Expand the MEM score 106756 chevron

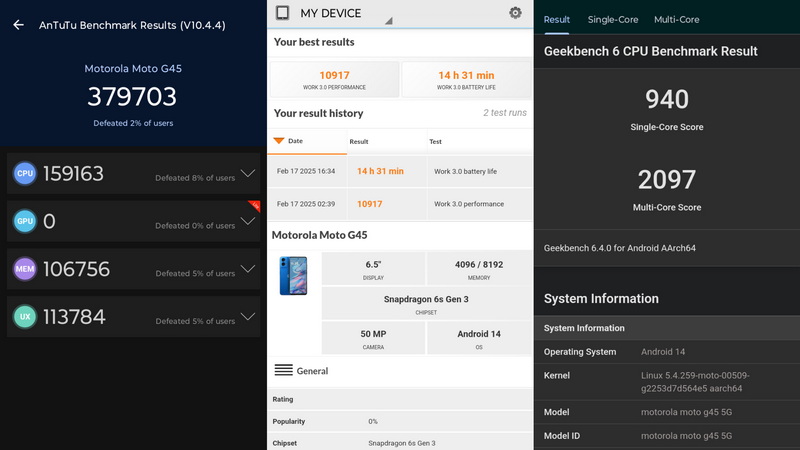(248, 268)
